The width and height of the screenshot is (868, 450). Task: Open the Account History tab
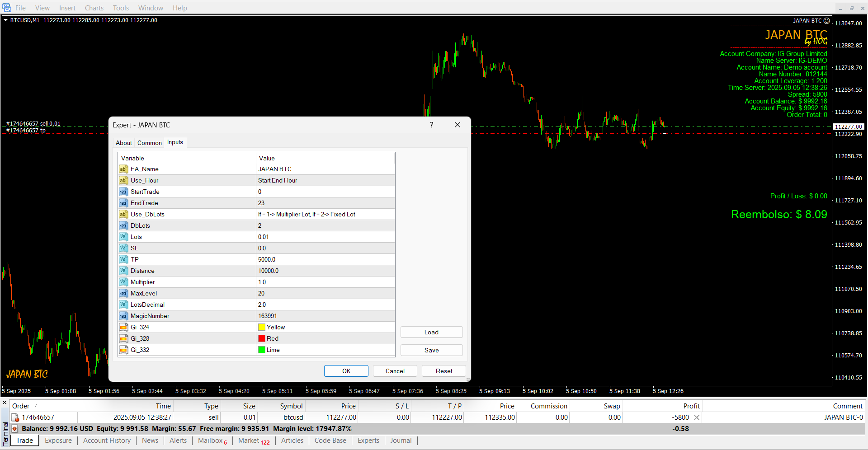click(107, 441)
